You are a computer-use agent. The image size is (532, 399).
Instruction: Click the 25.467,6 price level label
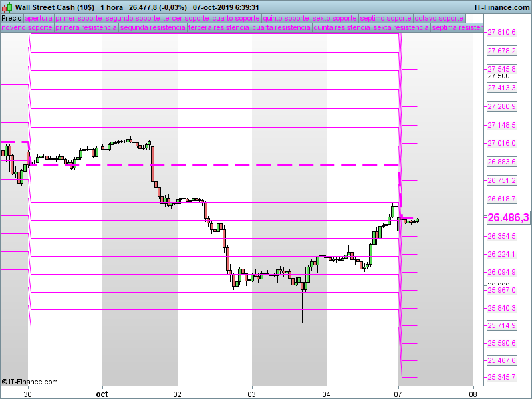click(502, 360)
